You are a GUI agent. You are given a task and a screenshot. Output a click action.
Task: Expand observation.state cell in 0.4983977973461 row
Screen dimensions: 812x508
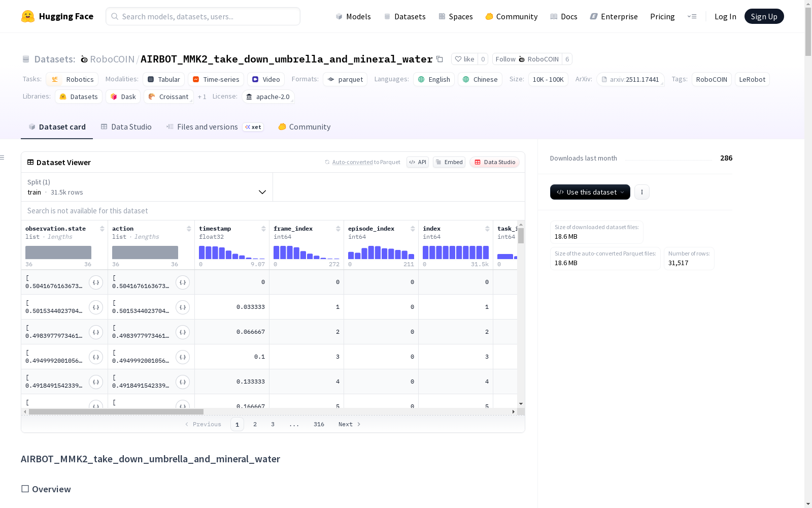click(96, 332)
